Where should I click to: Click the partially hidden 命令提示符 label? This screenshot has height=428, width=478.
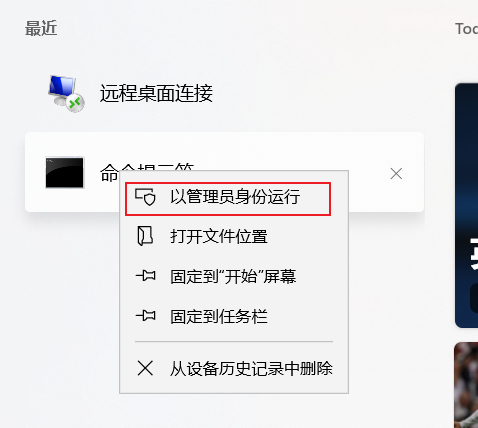tap(109, 173)
